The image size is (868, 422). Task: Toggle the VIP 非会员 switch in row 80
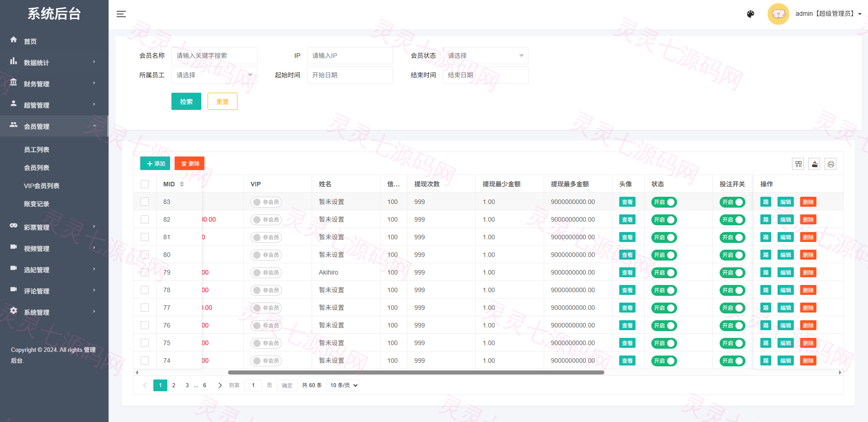point(266,255)
